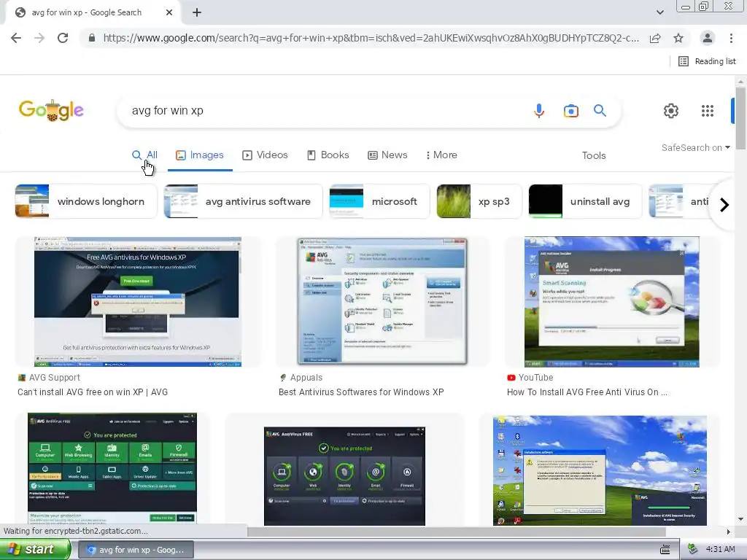Select the uninstall avg chip
The image size is (747, 560).
tap(585, 201)
